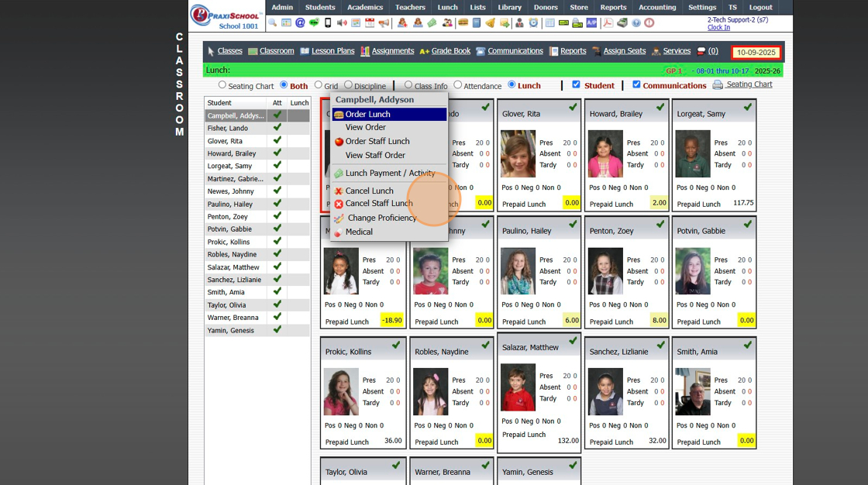Click the staff person icon
The width and height of the screenshot is (868, 485).
[519, 22]
